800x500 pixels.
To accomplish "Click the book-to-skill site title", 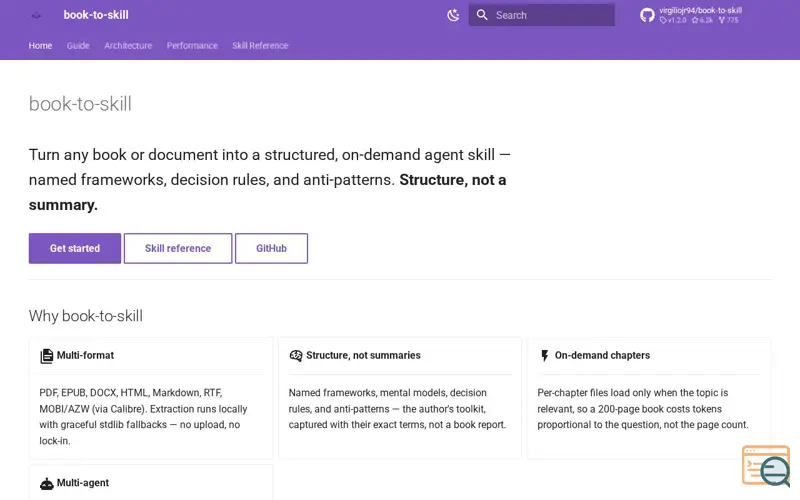I will coord(96,15).
